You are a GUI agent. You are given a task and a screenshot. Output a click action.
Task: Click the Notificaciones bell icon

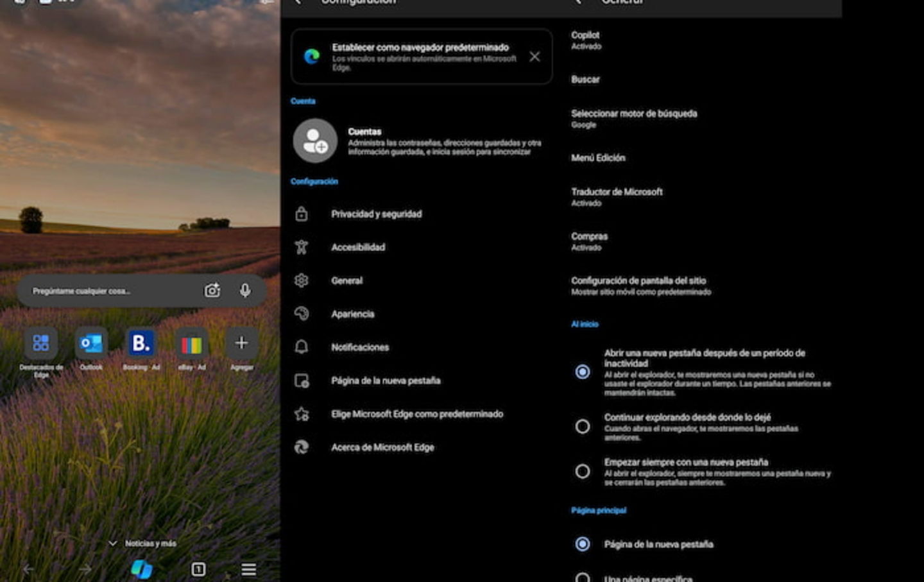[302, 347]
